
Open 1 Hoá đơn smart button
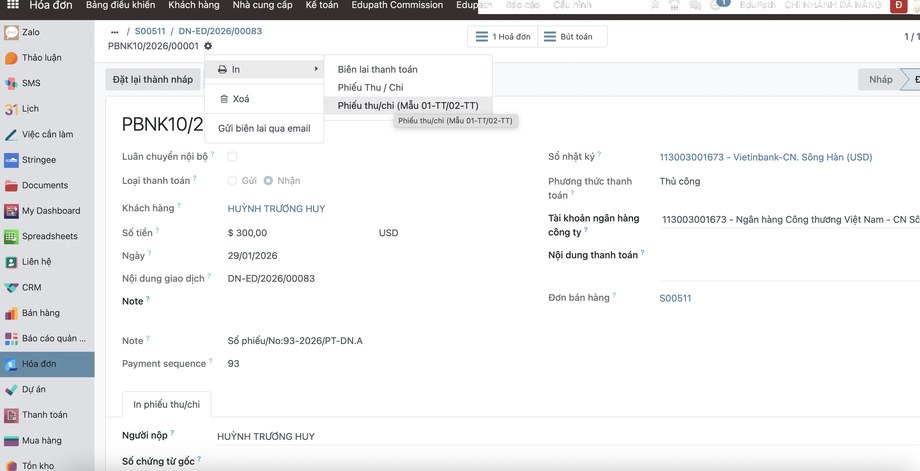(x=503, y=36)
